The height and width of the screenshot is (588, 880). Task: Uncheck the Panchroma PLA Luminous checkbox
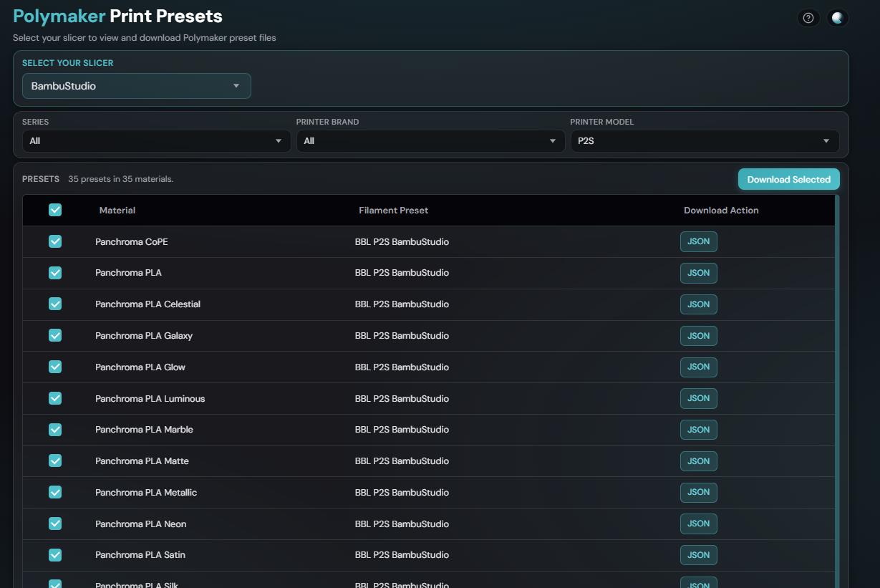pos(55,398)
